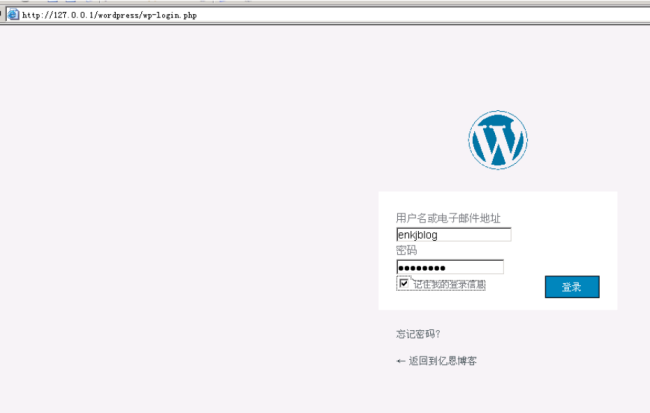
Task: Click the 密码 label above the password box
Action: tap(406, 251)
